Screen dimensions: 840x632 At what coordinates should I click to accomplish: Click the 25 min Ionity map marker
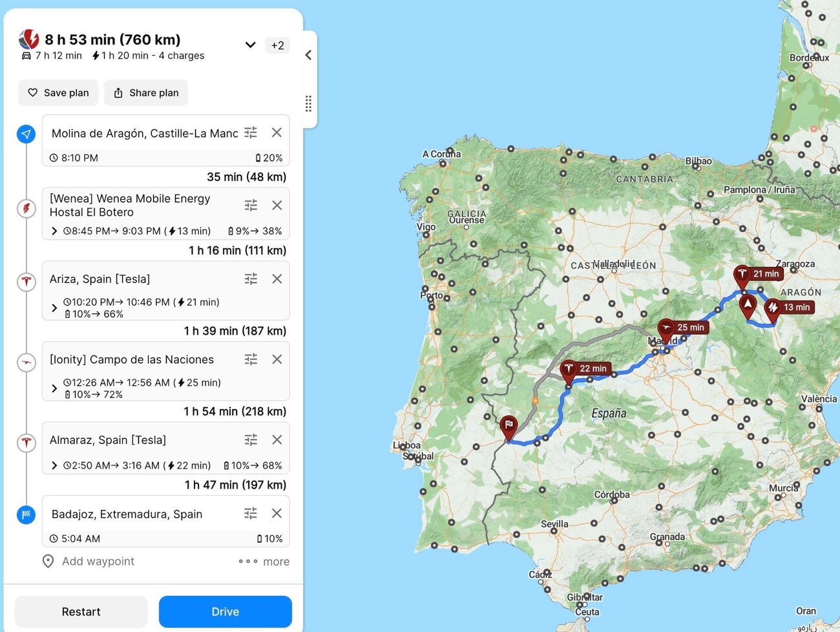point(666,330)
